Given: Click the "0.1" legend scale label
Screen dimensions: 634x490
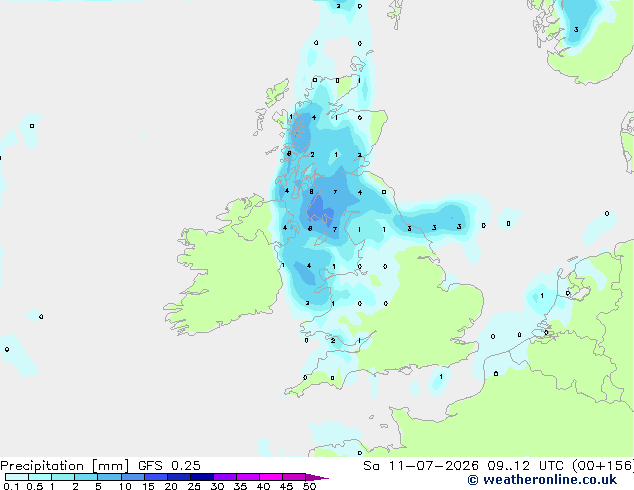Looking at the screenshot, I should (x=11, y=486).
